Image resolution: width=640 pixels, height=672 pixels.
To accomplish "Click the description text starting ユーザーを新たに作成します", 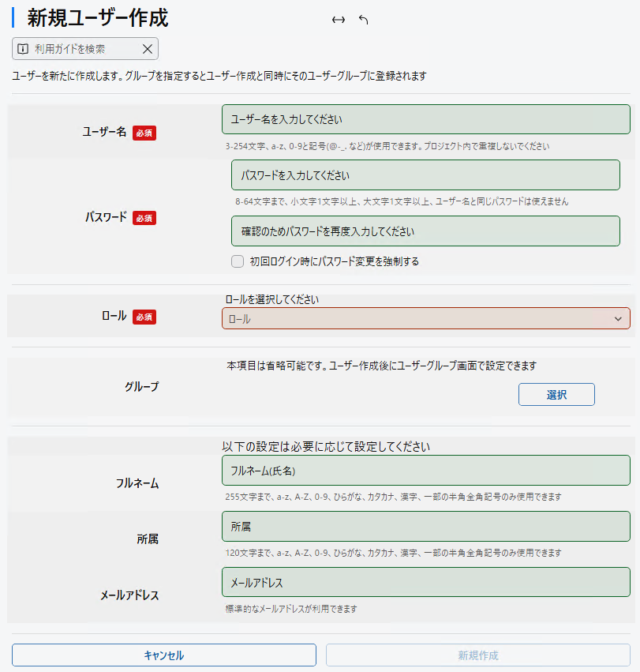I will tap(219, 76).
